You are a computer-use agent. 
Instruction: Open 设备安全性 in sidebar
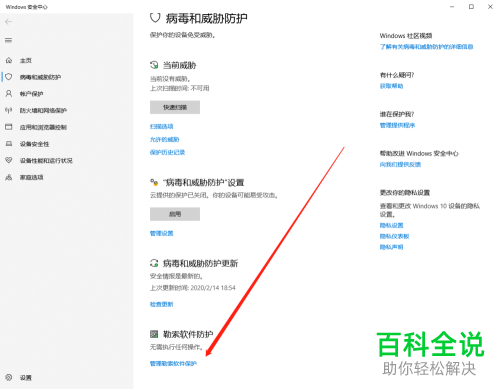(34, 144)
